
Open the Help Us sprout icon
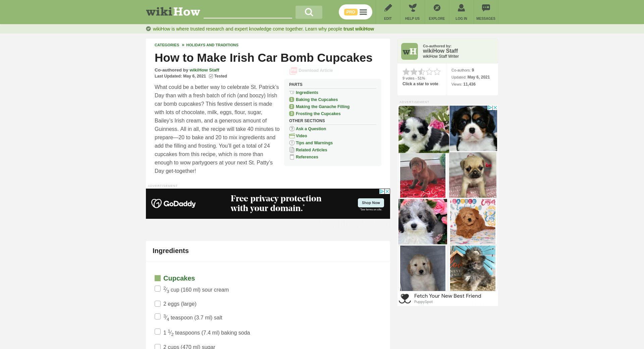click(412, 8)
